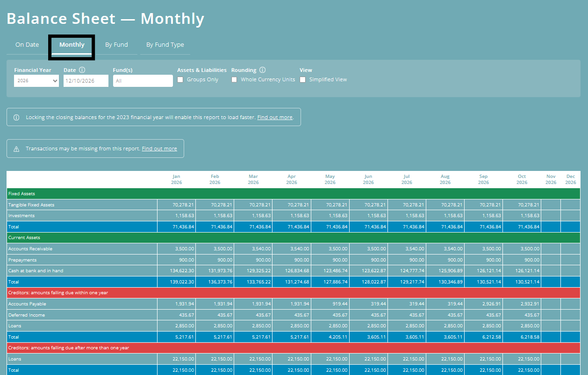Enable Whole Currency Units checkbox
This screenshot has width=588, height=375.
click(x=234, y=80)
